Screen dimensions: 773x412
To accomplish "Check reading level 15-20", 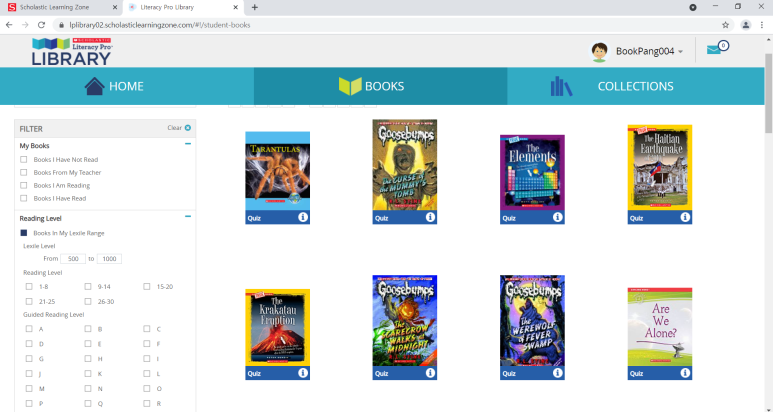I will (x=146, y=286).
